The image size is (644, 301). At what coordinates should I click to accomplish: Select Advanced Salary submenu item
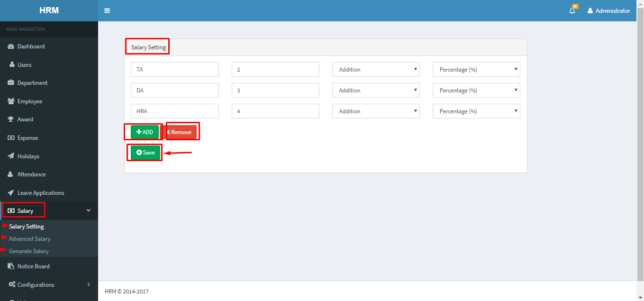[x=29, y=239]
